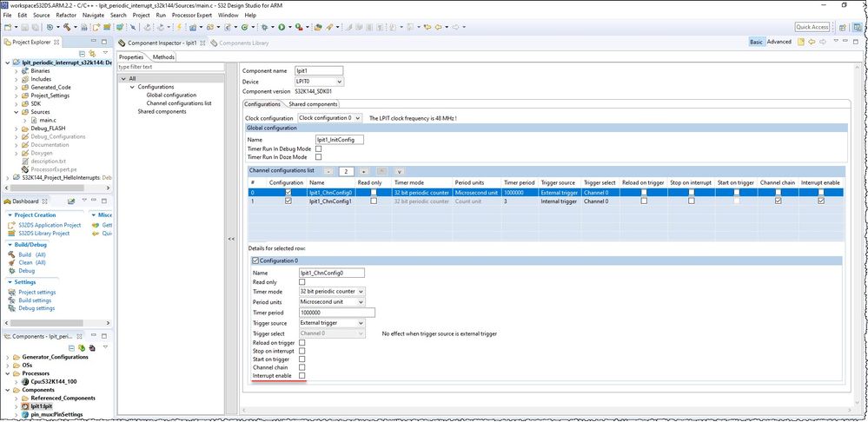Enable Timer Run In Doze Mode checkbox
Viewport: 868px width, 422px height.
pos(318,157)
